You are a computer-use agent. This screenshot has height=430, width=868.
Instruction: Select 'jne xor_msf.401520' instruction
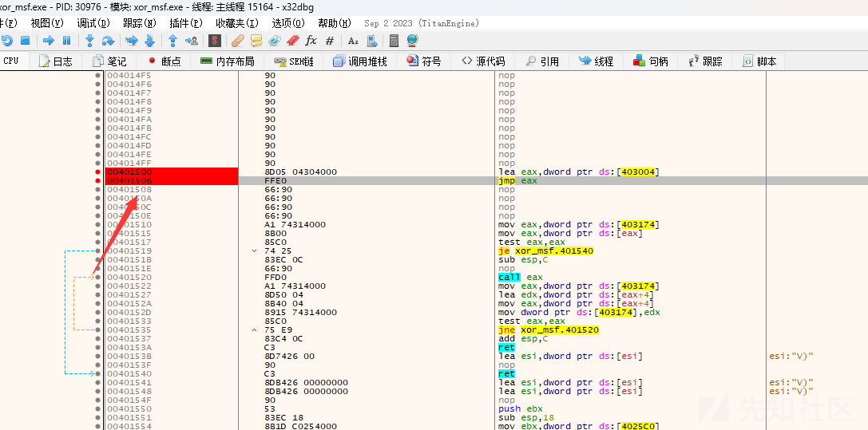pos(548,330)
